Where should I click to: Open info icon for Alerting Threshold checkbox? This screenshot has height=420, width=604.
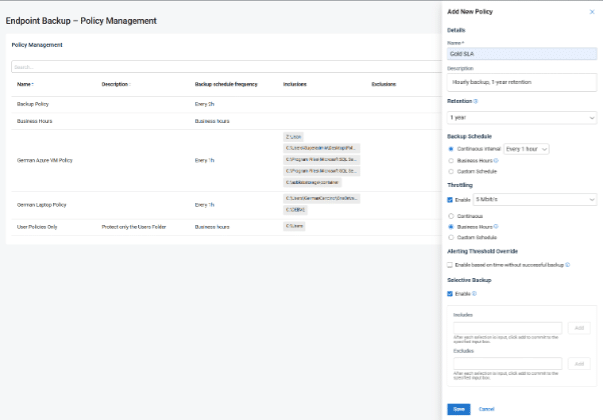568,265
